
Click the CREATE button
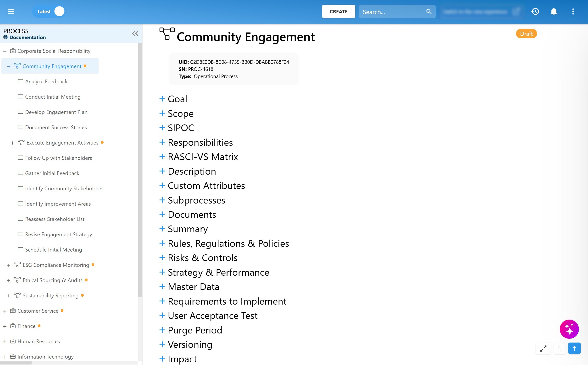(x=338, y=12)
